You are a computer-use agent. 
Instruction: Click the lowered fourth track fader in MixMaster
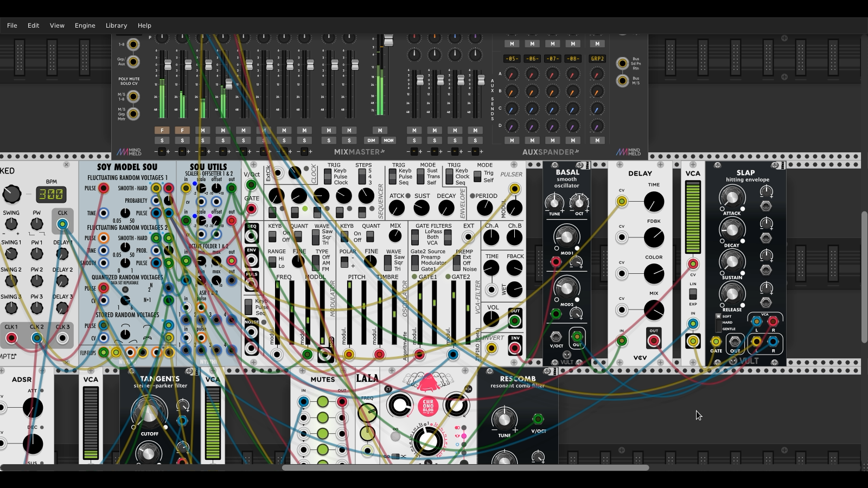point(229,84)
